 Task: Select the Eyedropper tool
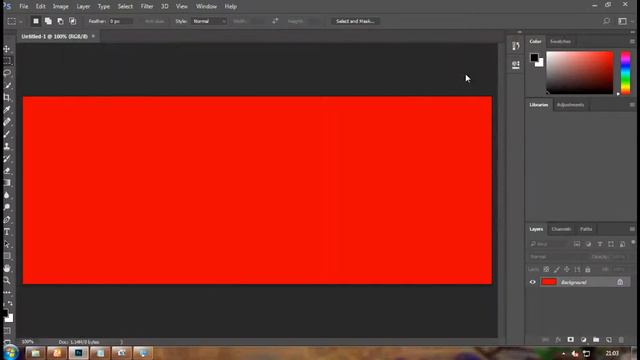7,110
